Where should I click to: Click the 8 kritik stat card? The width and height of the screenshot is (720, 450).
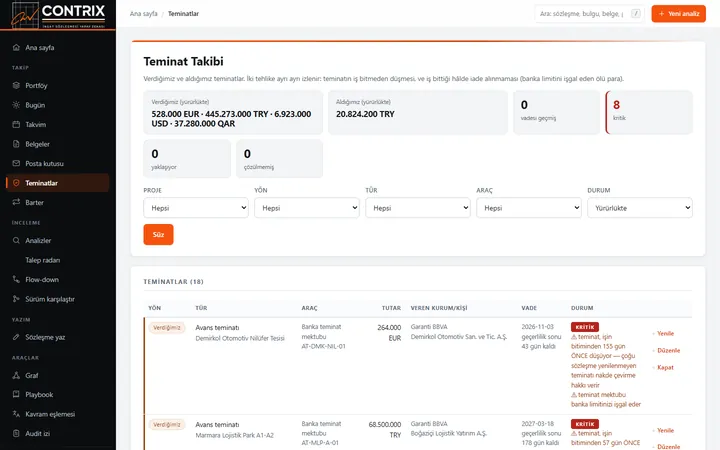click(x=649, y=112)
